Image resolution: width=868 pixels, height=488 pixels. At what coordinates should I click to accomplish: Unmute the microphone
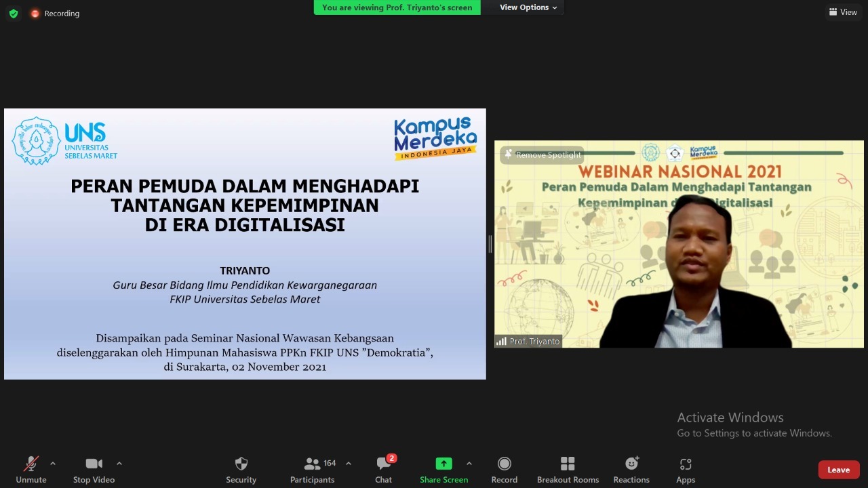coord(31,470)
